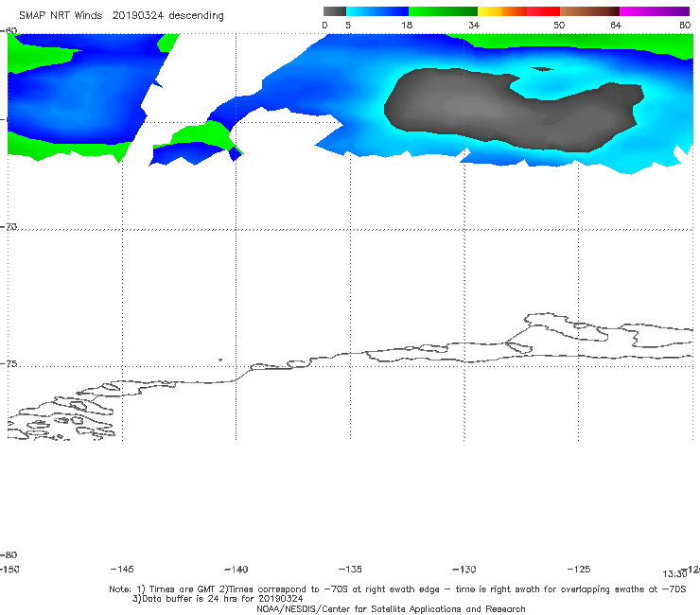Click the longitude label '-135'
Image resolution: width=700 pixels, height=615 pixels.
pos(350,569)
